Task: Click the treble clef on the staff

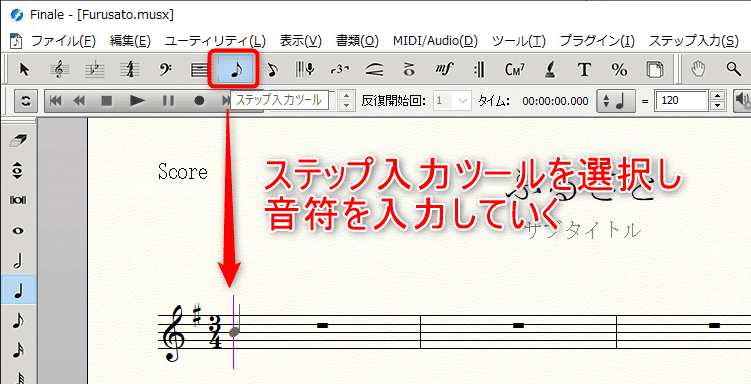Action: point(173,333)
